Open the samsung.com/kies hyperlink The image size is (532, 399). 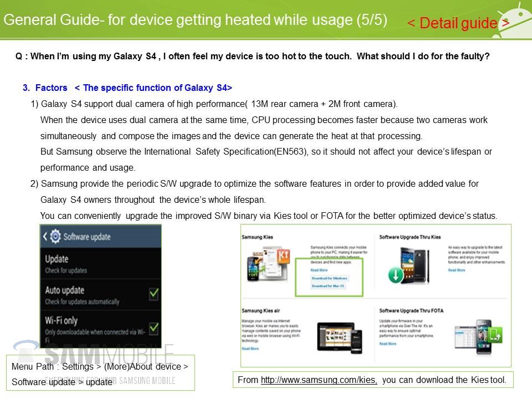(319, 380)
